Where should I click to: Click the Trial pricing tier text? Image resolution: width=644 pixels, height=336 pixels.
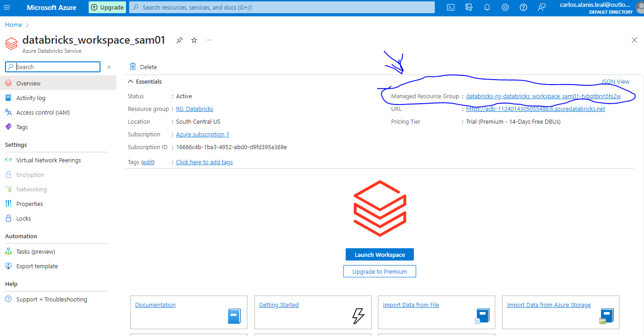tap(513, 121)
